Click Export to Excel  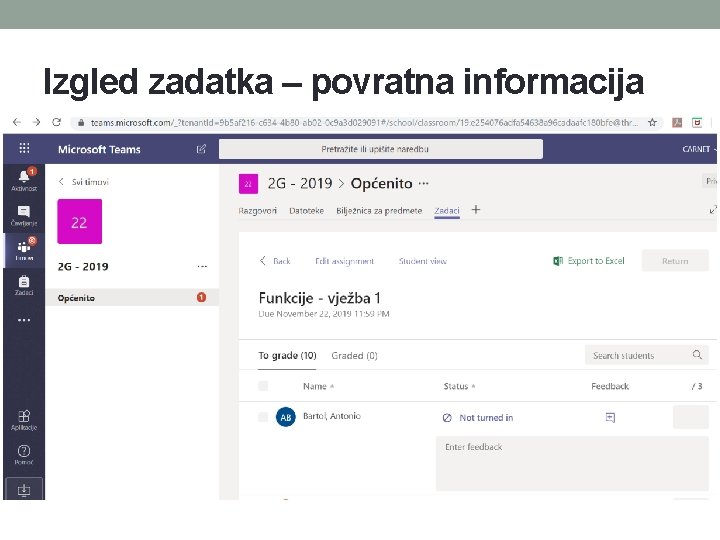589,261
